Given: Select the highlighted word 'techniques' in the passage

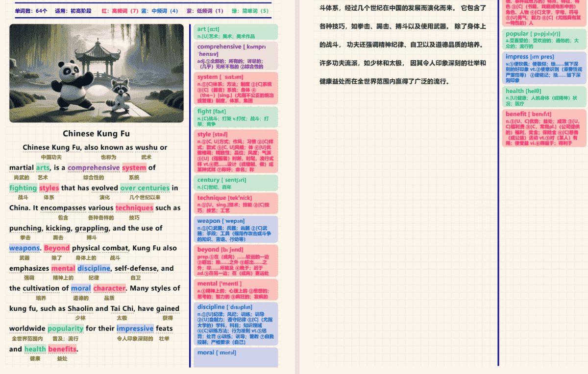Looking at the screenshot, I should (134, 208).
